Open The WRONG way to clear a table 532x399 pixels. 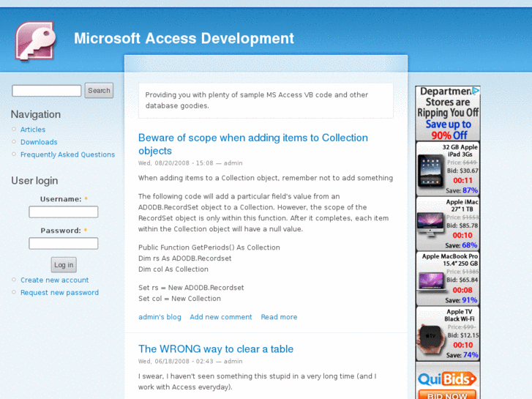click(x=216, y=349)
